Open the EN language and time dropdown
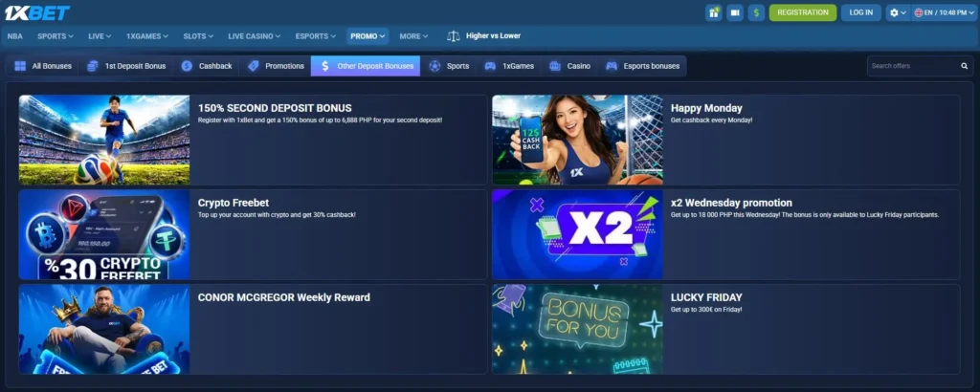Viewport: 980px width, 392px height. [x=944, y=12]
